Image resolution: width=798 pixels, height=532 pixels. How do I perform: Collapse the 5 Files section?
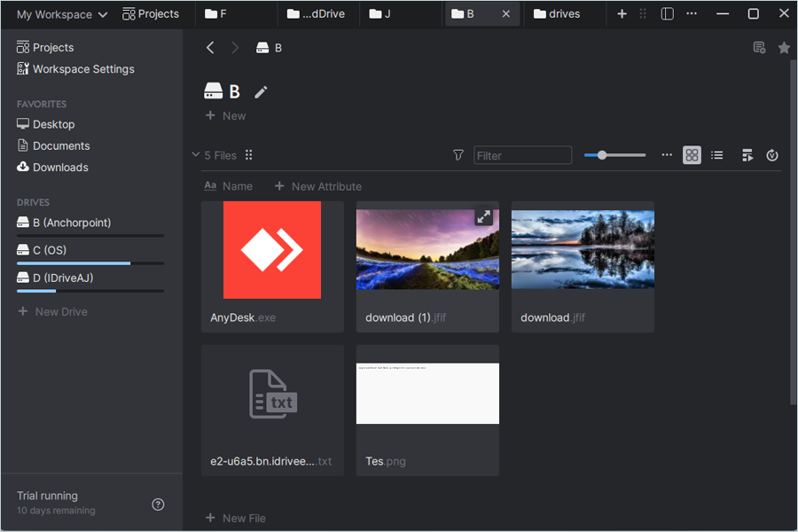point(195,155)
